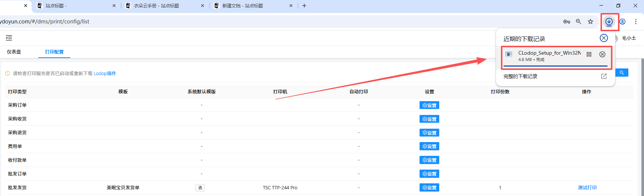Close the recent downloads popup
The height and width of the screenshot is (196, 644).
pos(604,38)
